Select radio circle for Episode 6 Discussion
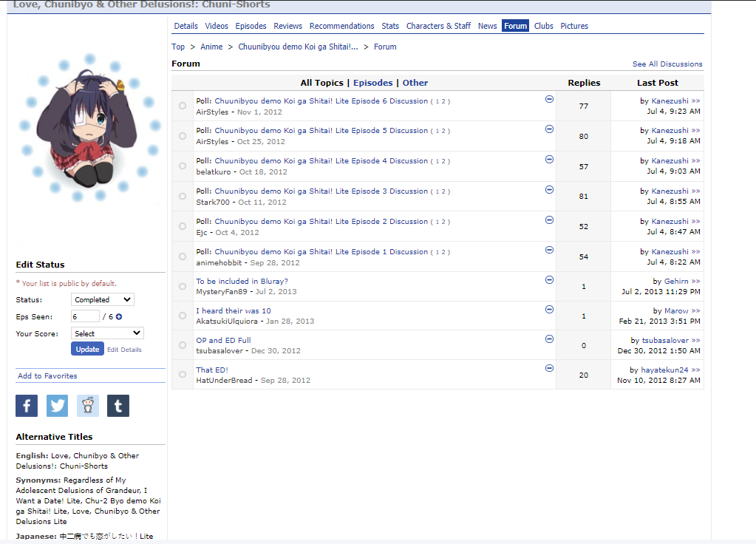Screen dimensions: 756x544 click(x=183, y=106)
